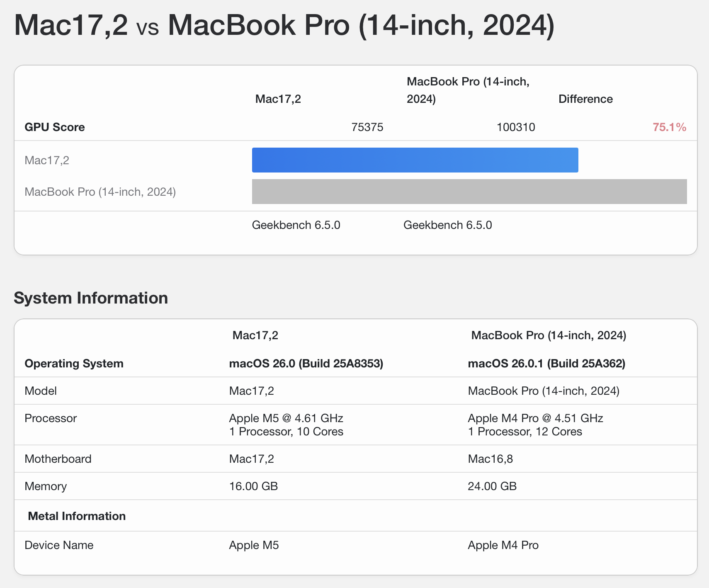Image resolution: width=709 pixels, height=588 pixels.
Task: Select macOS 26.0.1 (Build 25A362) text
Action: [546, 363]
